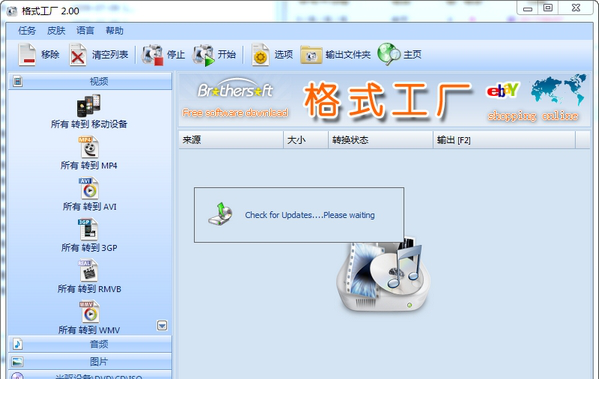Screen dimensions: 599x394
Task: Click the 所有 转到 WMV label
Action: point(89,330)
